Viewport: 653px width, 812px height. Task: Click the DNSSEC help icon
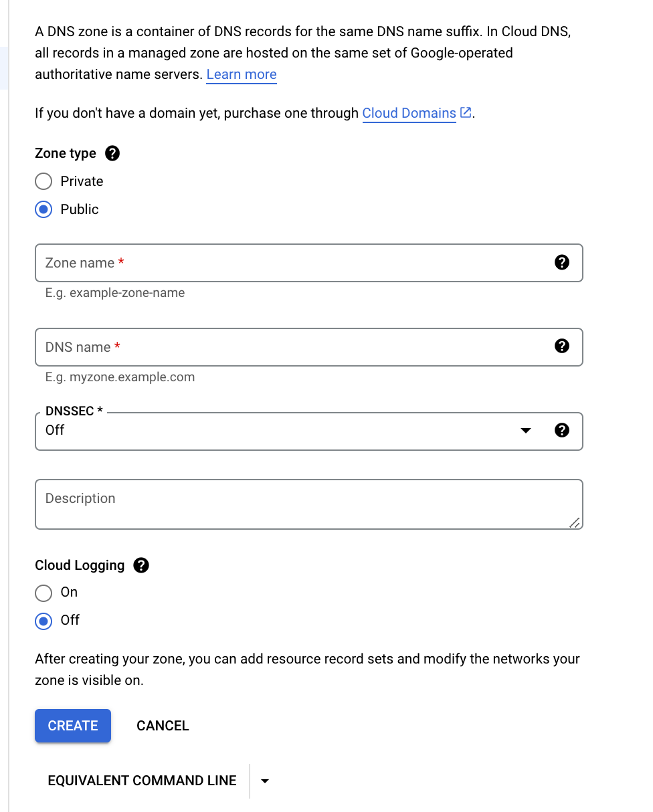pos(562,431)
